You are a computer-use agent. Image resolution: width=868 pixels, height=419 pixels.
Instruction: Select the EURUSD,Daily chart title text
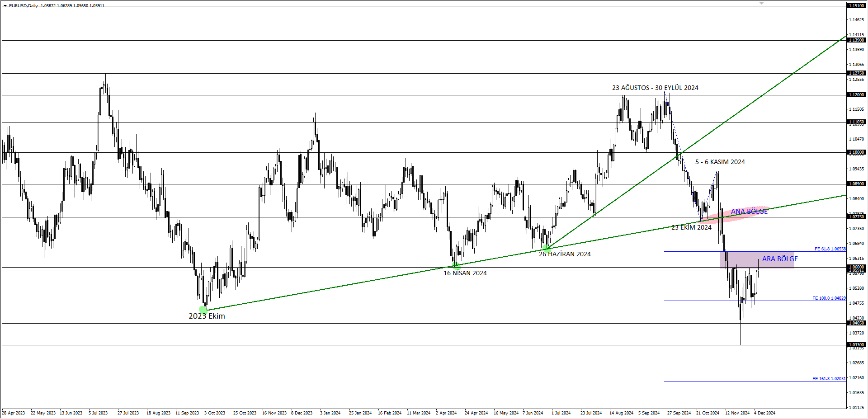click(24, 6)
